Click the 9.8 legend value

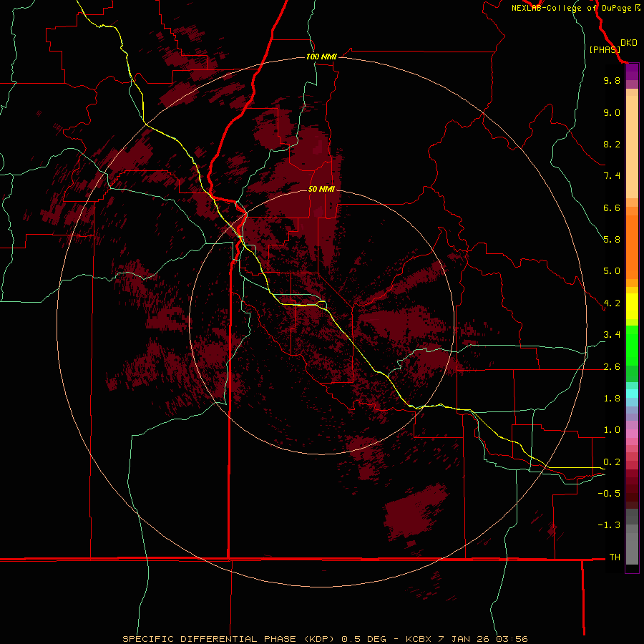pos(612,80)
